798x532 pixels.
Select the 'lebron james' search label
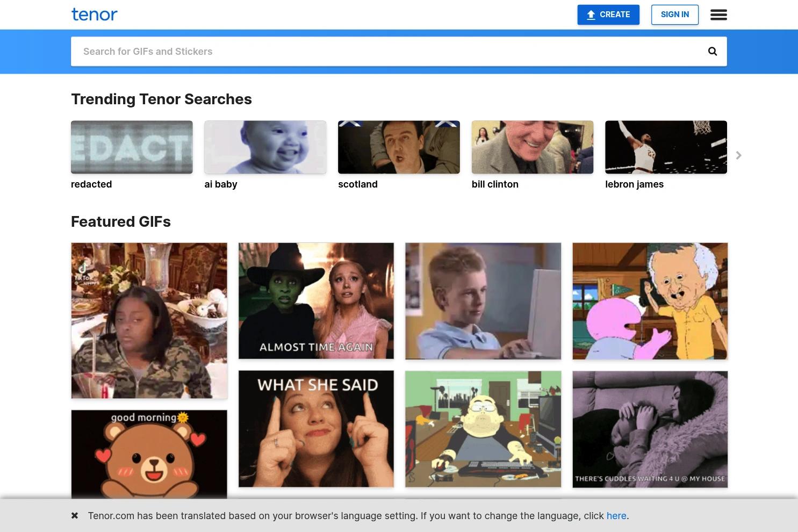tap(634, 184)
